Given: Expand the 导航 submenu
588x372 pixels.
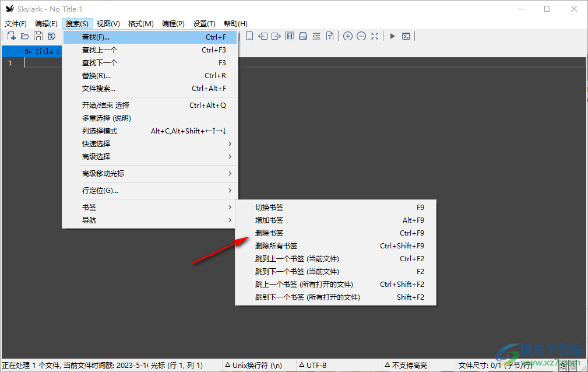Looking at the screenshot, I should coord(150,220).
